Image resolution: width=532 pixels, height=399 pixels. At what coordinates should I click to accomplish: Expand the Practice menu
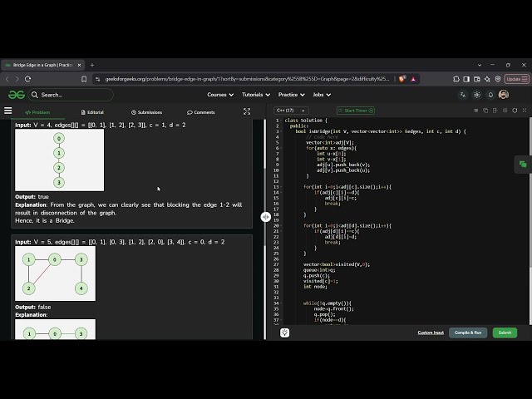[292, 95]
